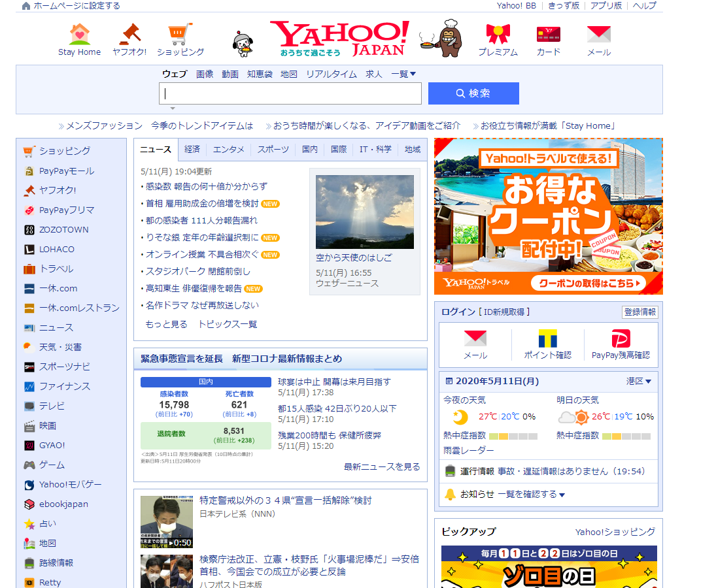The height and width of the screenshot is (588, 716).
Task: Open the Retty icon in the sidebar
Action: [29, 583]
